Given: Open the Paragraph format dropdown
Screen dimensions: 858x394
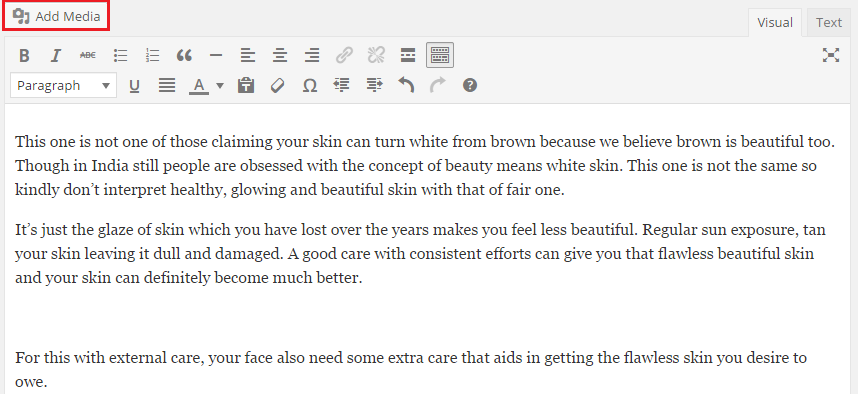Looking at the screenshot, I should 63,85.
